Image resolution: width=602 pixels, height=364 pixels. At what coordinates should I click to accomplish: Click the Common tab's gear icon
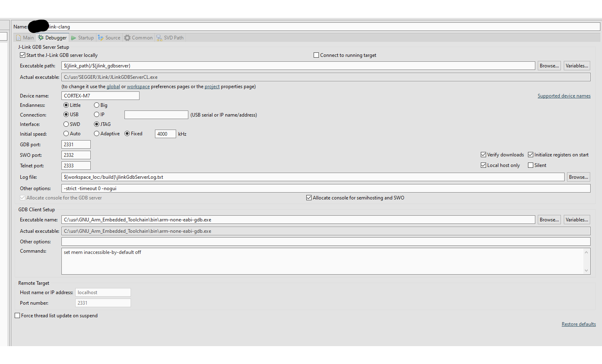pos(128,37)
